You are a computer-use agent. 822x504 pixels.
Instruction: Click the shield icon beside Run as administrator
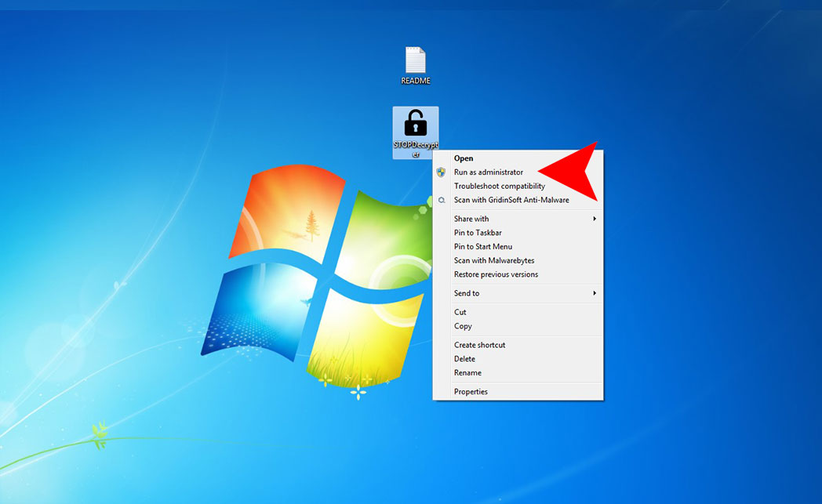point(442,172)
